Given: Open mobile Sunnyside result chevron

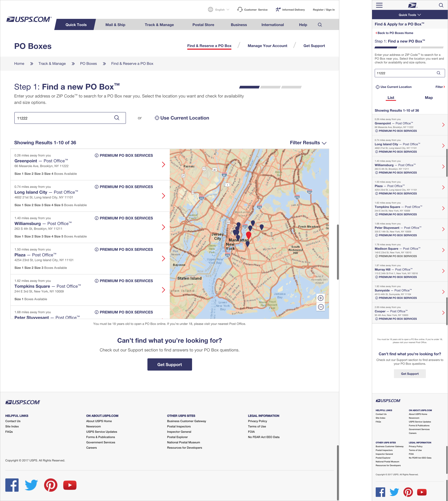Looking at the screenshot, I should tap(443, 292).
